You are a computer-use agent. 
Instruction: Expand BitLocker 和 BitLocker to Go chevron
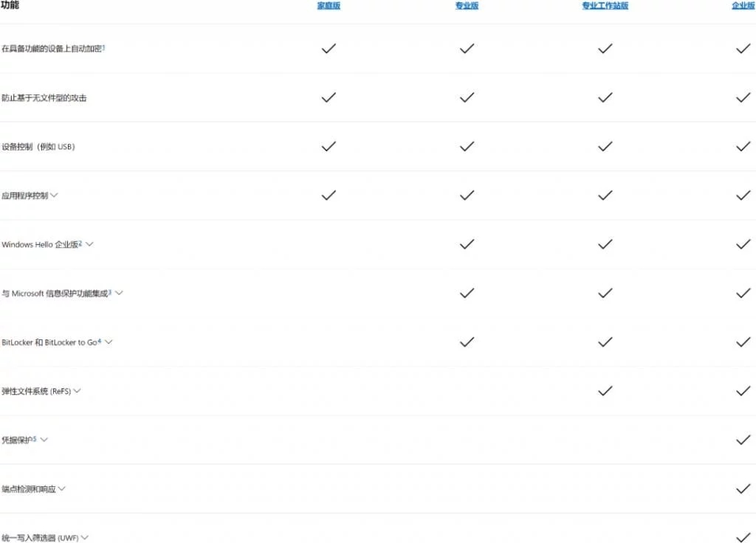pos(109,342)
